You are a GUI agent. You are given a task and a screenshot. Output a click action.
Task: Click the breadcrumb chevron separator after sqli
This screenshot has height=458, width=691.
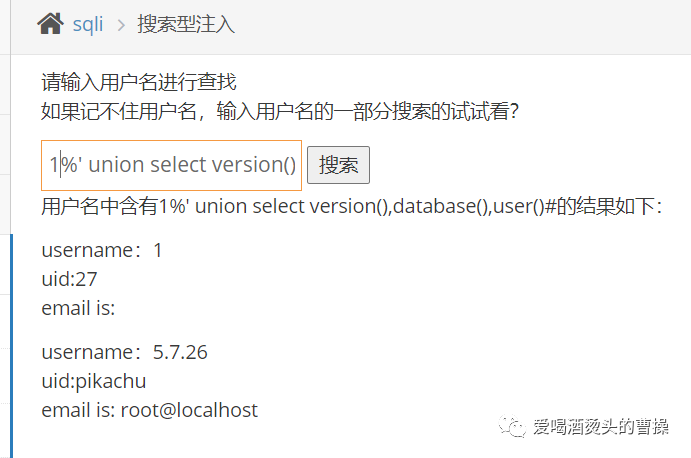click(120, 25)
